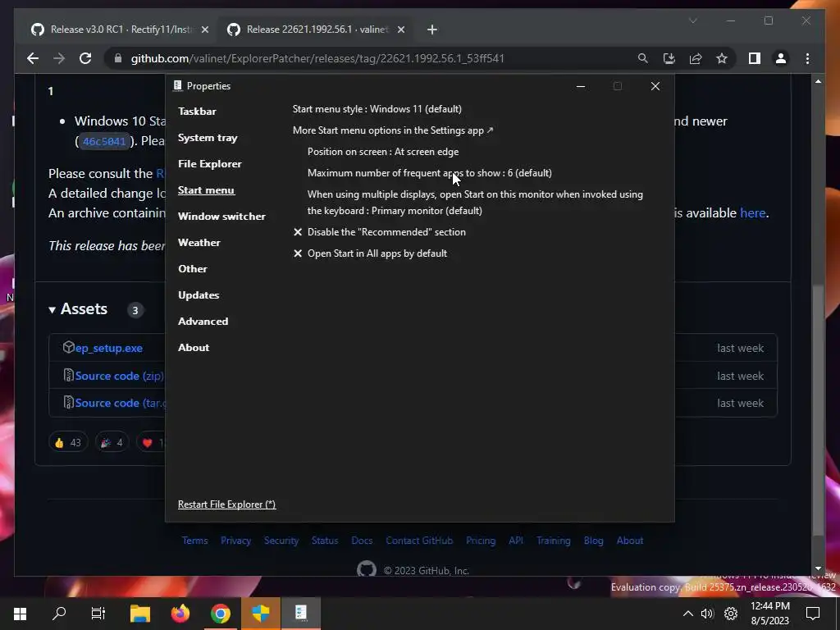Change Start menu style option
840x630 pixels.
pos(377,109)
